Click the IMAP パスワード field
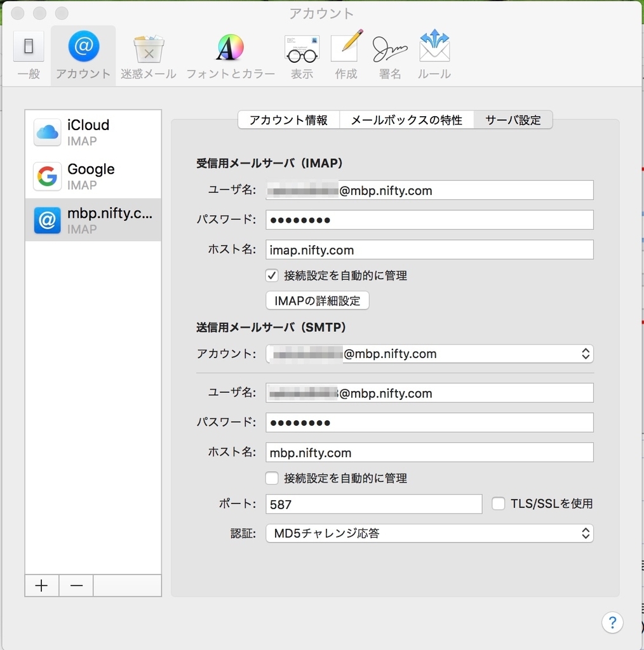This screenshot has width=644, height=650. [x=429, y=220]
